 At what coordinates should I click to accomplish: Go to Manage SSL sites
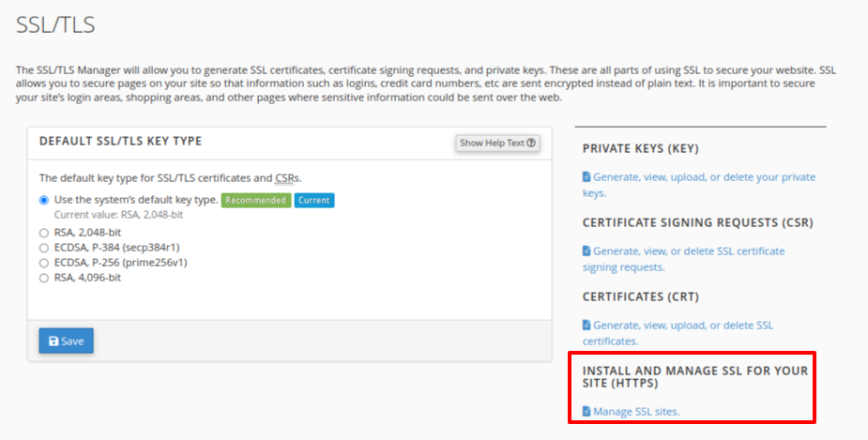(635, 412)
